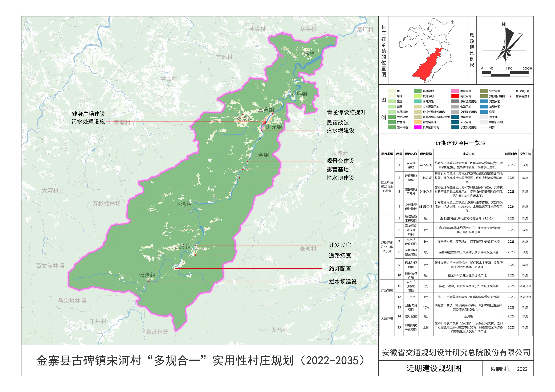Select the olive 宗教用地 swatch

pyautogui.click(x=484, y=91)
